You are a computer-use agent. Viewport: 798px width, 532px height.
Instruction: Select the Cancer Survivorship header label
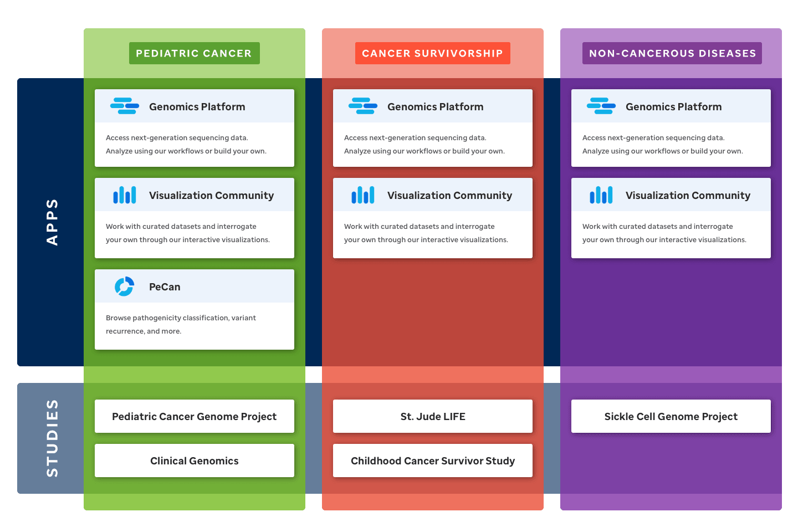433,53
